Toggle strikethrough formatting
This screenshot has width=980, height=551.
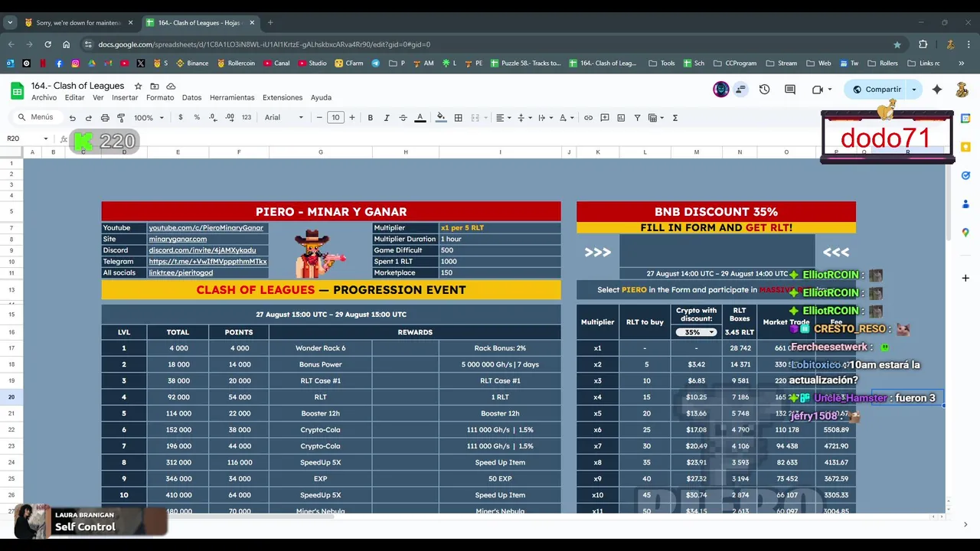(403, 118)
